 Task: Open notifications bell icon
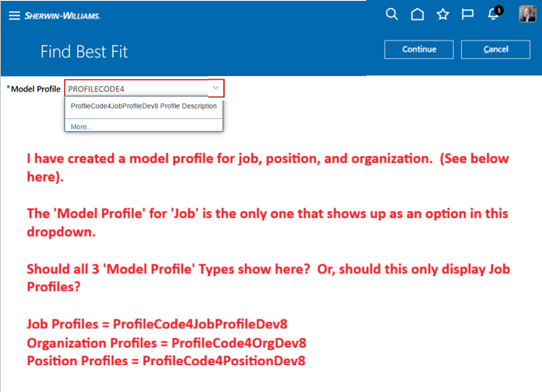495,14
